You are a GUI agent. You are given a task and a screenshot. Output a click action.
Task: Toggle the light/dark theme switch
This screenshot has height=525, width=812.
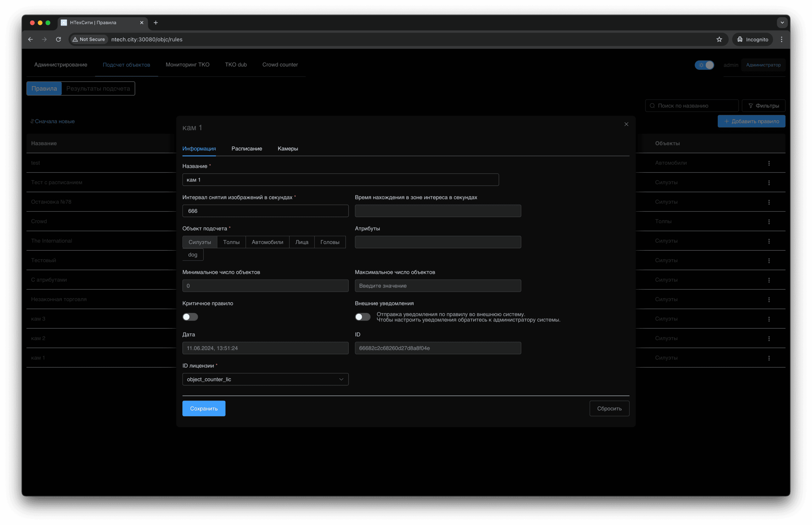coord(704,65)
